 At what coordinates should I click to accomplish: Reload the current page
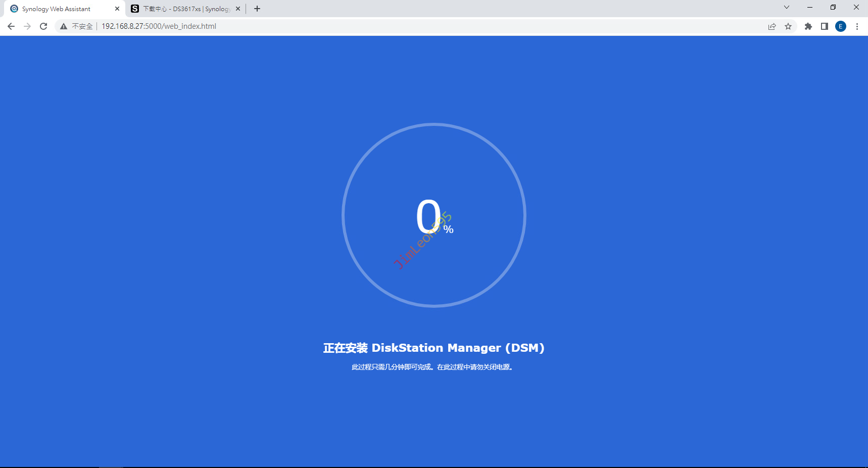[43, 26]
